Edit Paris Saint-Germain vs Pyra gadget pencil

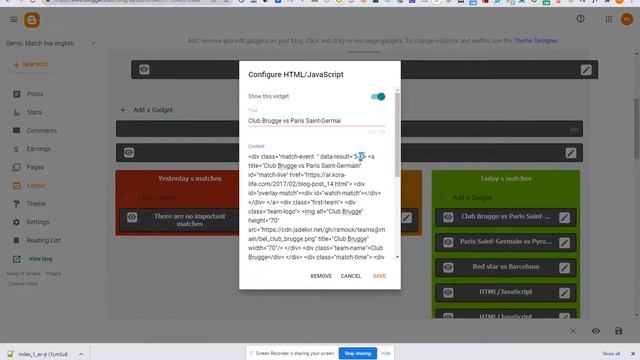click(x=564, y=243)
